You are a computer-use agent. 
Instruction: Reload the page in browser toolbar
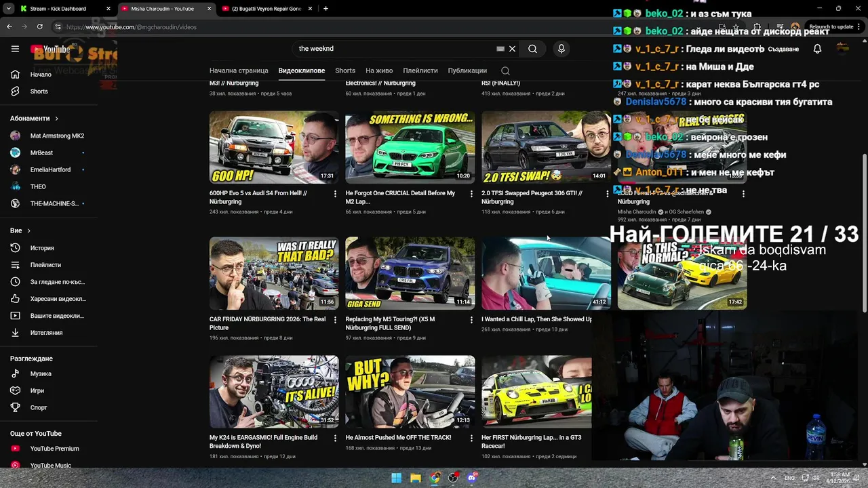39,27
